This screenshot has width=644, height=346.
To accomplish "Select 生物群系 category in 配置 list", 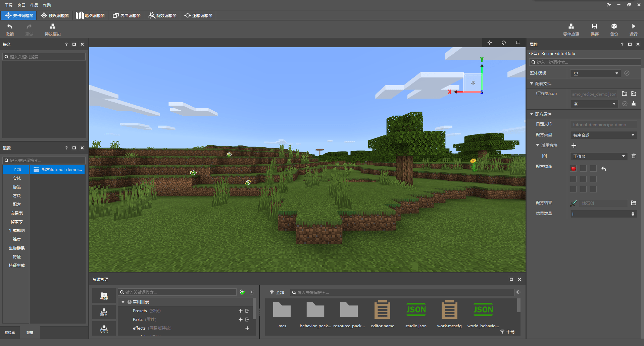I will coord(16,248).
